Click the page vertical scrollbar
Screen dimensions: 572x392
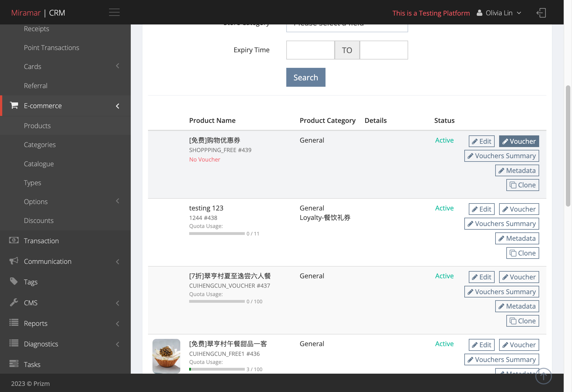click(568, 146)
